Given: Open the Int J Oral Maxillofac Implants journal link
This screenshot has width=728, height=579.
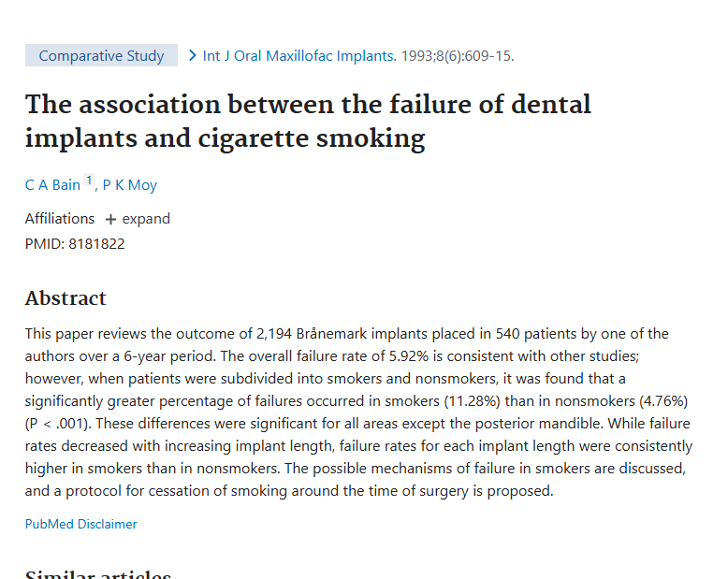Looking at the screenshot, I should click(299, 56).
